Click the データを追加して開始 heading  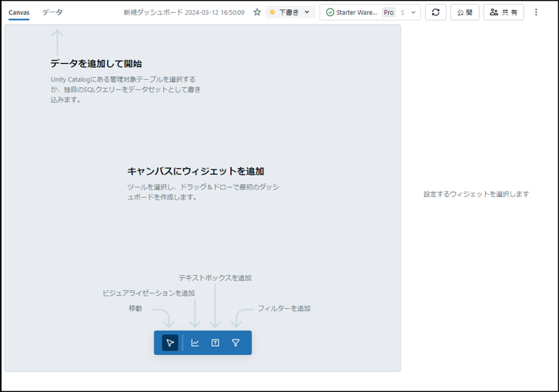(96, 63)
